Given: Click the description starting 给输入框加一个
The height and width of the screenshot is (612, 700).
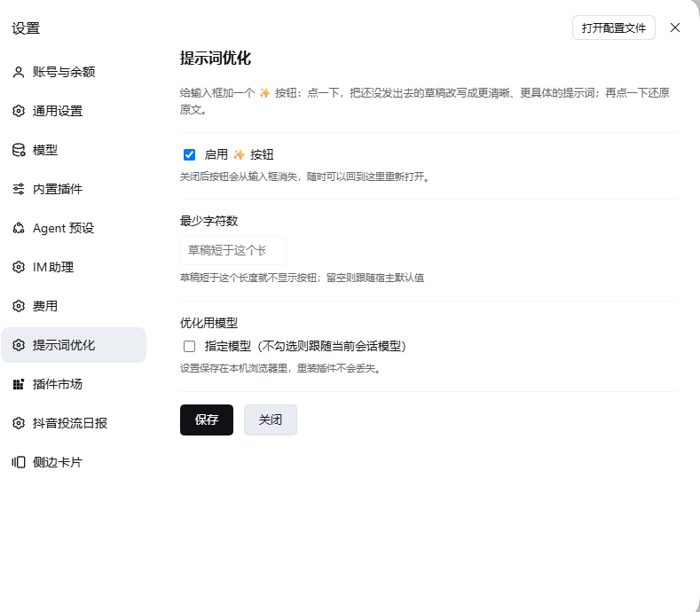Looking at the screenshot, I should pos(425,101).
